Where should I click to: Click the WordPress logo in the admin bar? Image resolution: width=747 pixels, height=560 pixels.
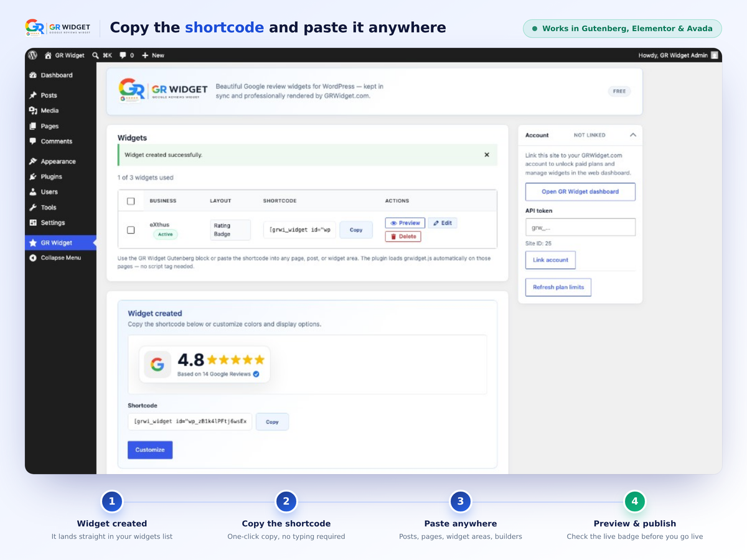[x=33, y=55]
